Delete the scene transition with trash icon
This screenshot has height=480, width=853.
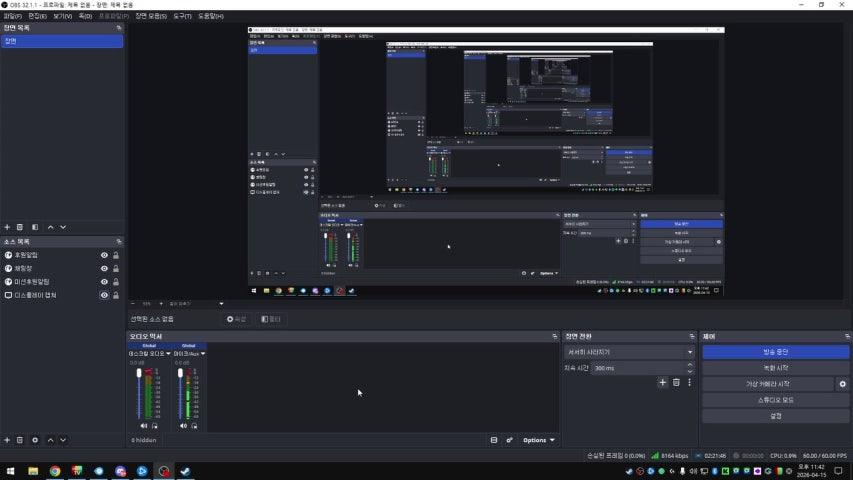(x=676, y=382)
